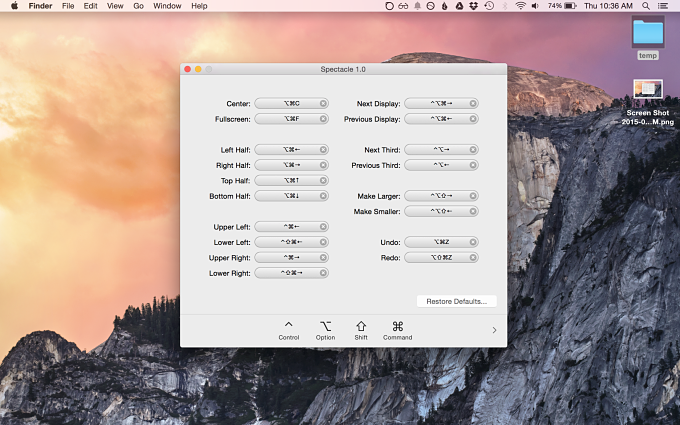Open the Go menu
The width and height of the screenshot is (680, 425).
click(x=138, y=6)
